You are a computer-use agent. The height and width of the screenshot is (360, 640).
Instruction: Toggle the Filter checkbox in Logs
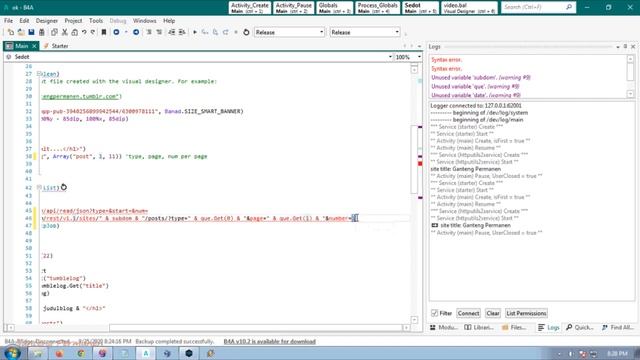[x=434, y=313]
